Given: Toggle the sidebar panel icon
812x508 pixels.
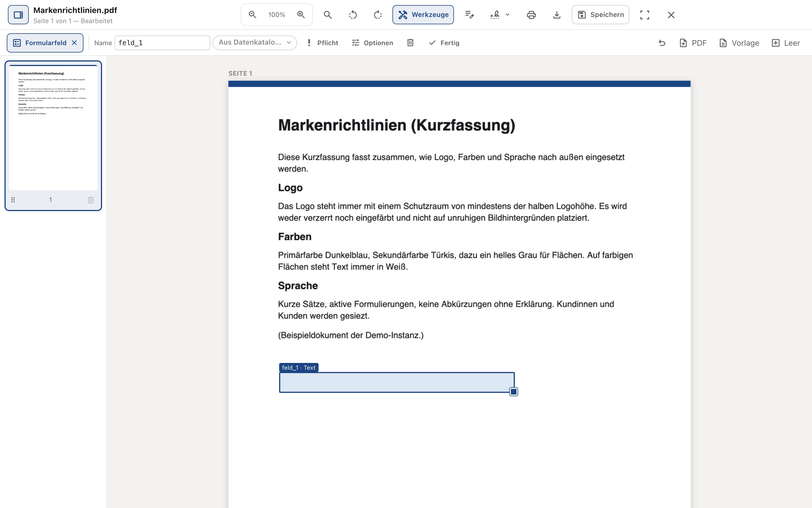Looking at the screenshot, I should (x=18, y=15).
